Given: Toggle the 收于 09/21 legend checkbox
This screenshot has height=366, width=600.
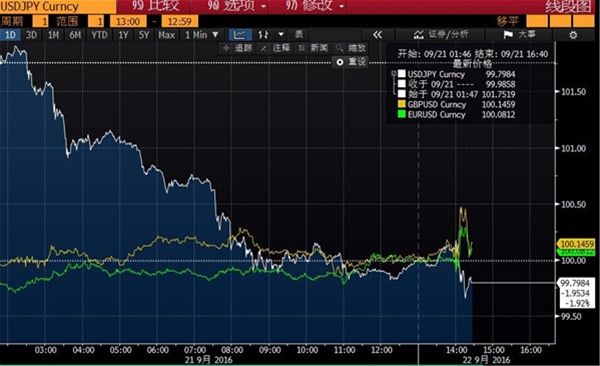Looking at the screenshot, I should point(401,84).
